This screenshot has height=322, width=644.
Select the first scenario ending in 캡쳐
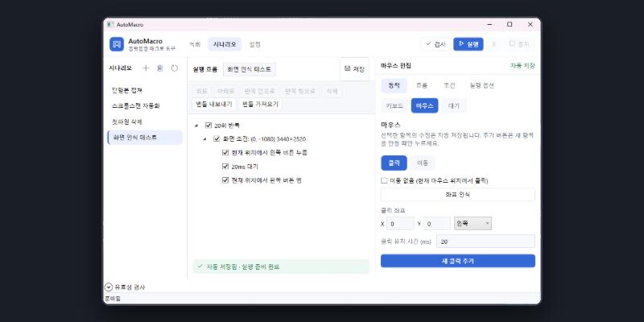click(x=145, y=90)
